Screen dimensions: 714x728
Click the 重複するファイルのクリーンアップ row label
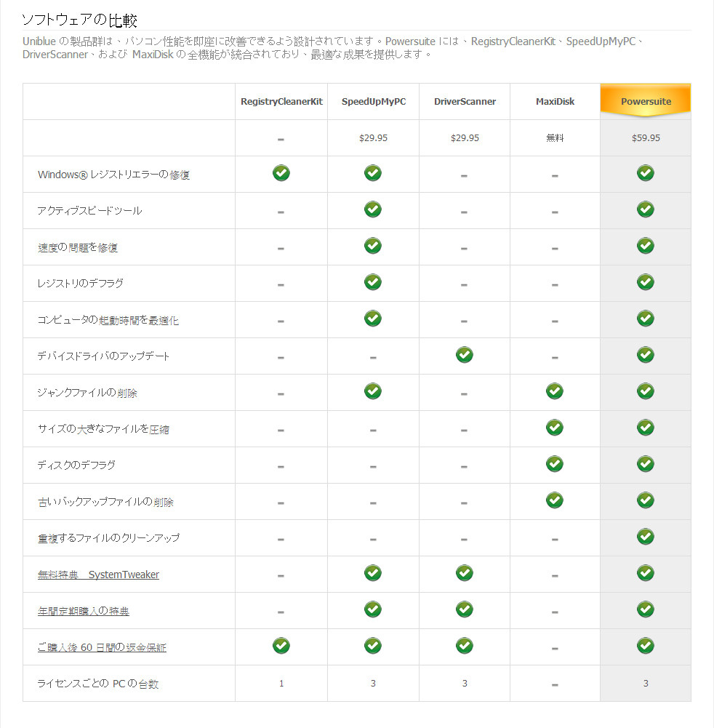(108, 538)
